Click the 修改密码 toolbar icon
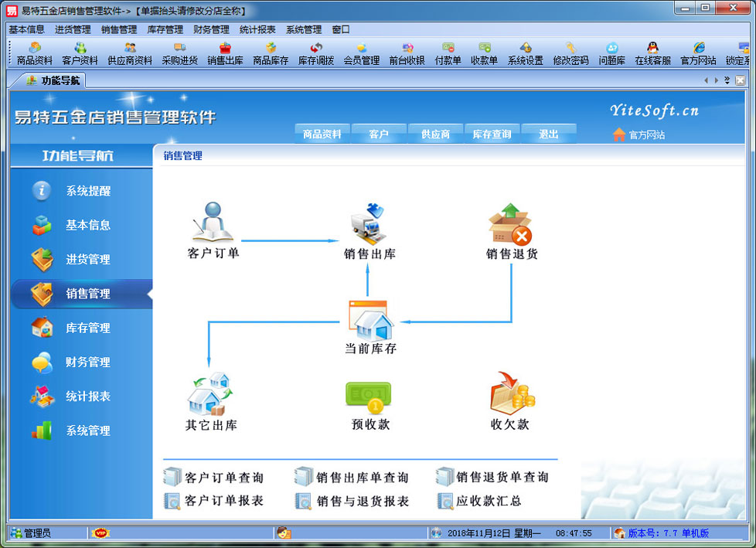Screen dimensions: 756x548 click(570, 53)
